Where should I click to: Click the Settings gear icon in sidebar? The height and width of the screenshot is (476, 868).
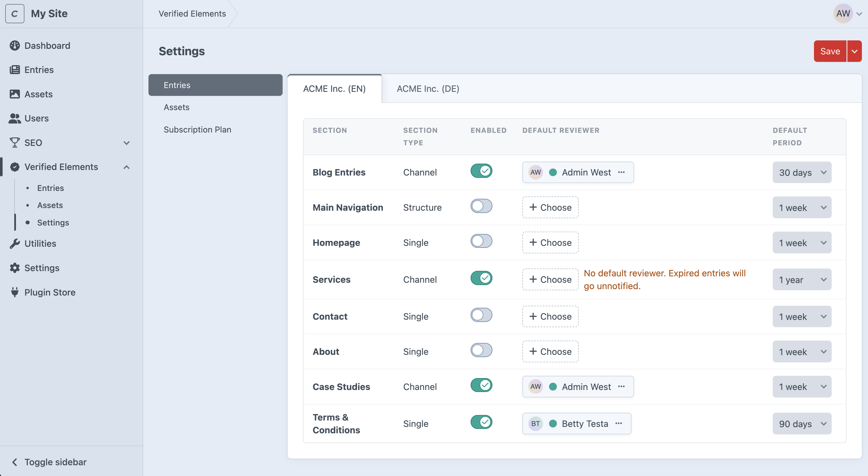(x=15, y=268)
